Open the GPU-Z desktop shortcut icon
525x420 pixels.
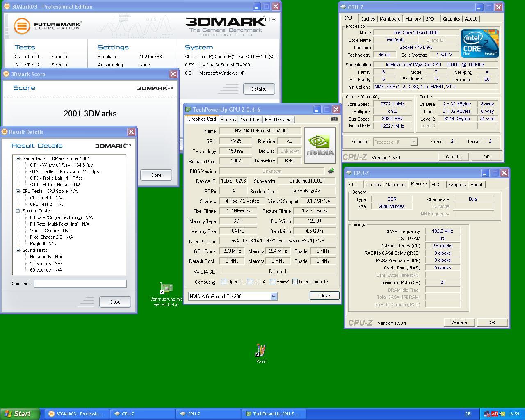point(166,288)
